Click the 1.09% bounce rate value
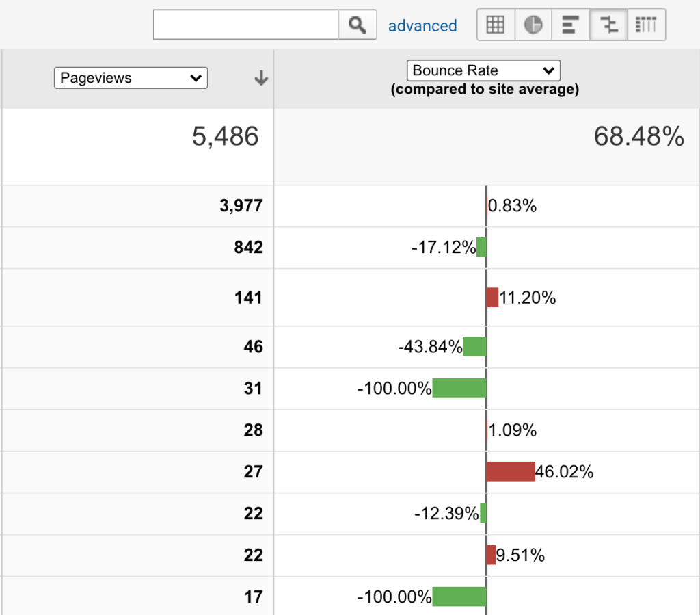Viewport: 700px width, 615px height. 512,430
